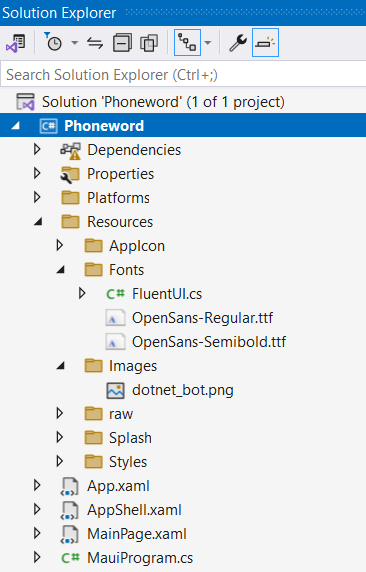
Task: Sync with Active Document arrows icon
Action: (x=95, y=43)
